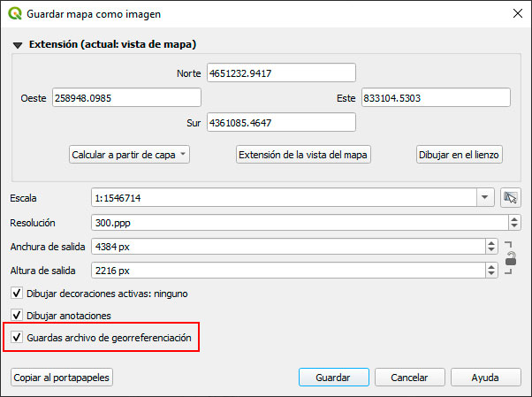Click the Norte coordinate input field
The width and height of the screenshot is (532, 397).
coord(280,73)
